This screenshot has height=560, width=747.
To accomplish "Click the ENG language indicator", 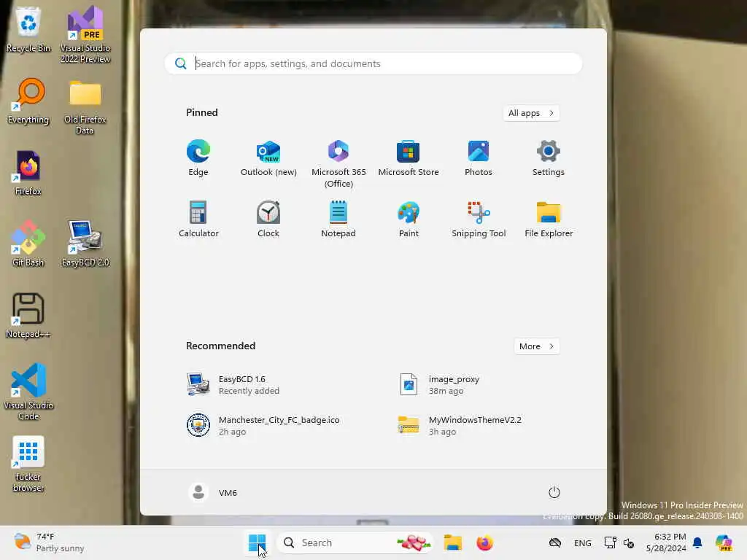I will 583,542.
